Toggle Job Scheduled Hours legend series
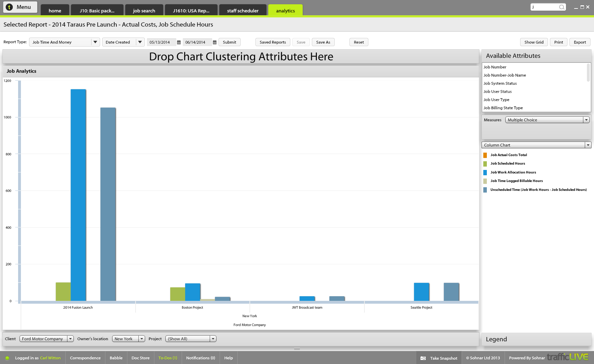This screenshot has height=364, width=594. click(x=507, y=164)
